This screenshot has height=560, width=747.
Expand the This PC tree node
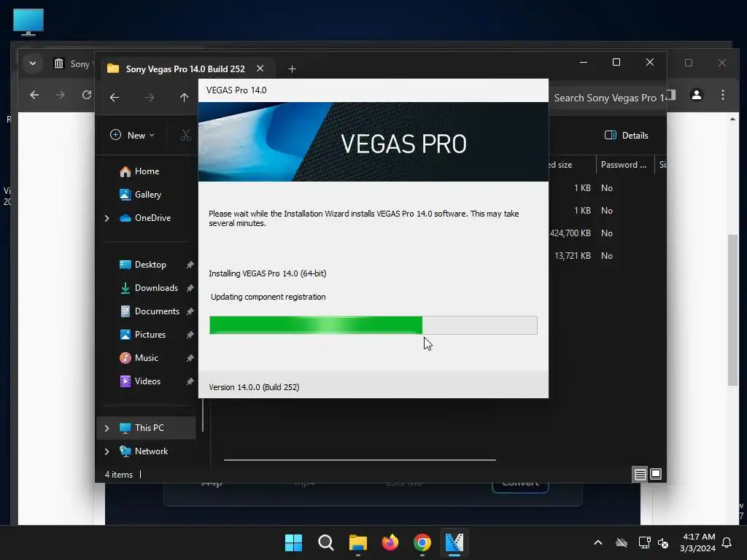click(x=107, y=428)
